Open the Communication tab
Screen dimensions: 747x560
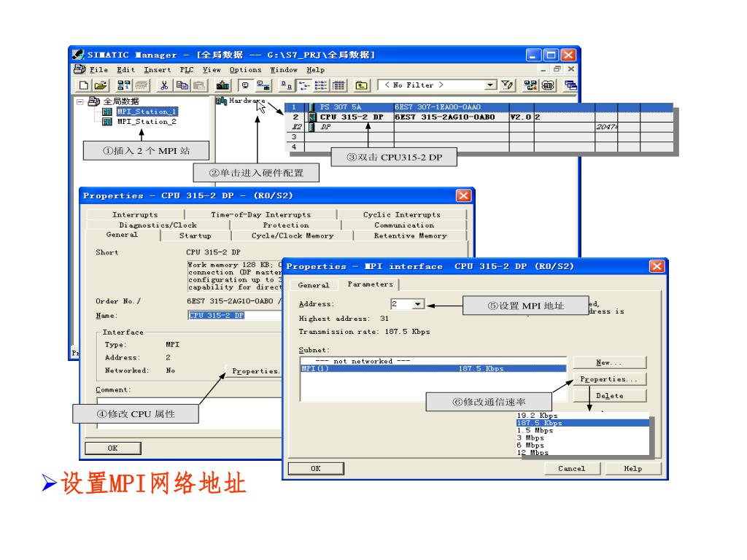click(404, 225)
